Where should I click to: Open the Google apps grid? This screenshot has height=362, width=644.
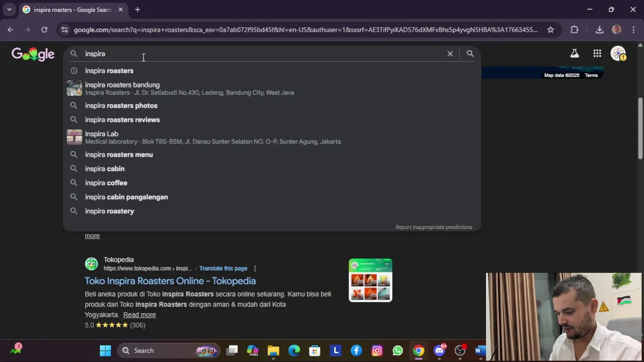tap(597, 53)
